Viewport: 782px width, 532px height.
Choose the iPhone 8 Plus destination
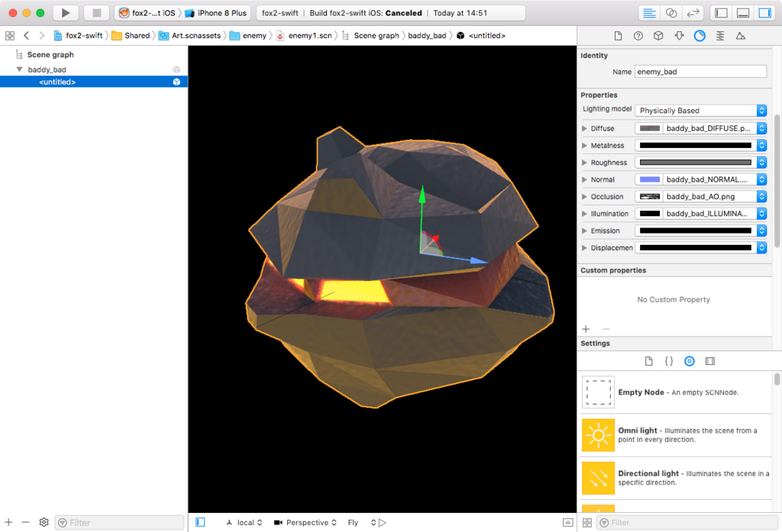[216, 13]
